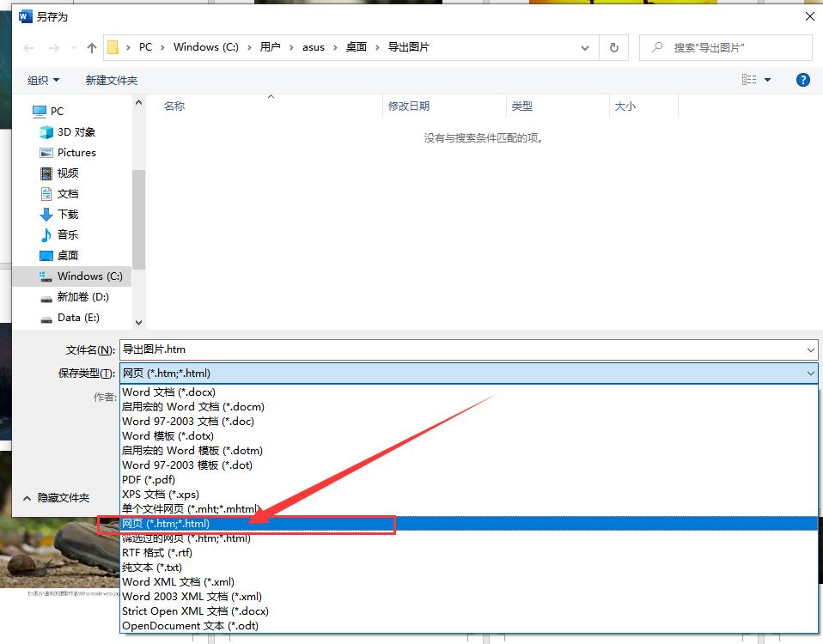Expand the 组织 dropdown menu
Screen dimensions: 823x644
click(42, 80)
